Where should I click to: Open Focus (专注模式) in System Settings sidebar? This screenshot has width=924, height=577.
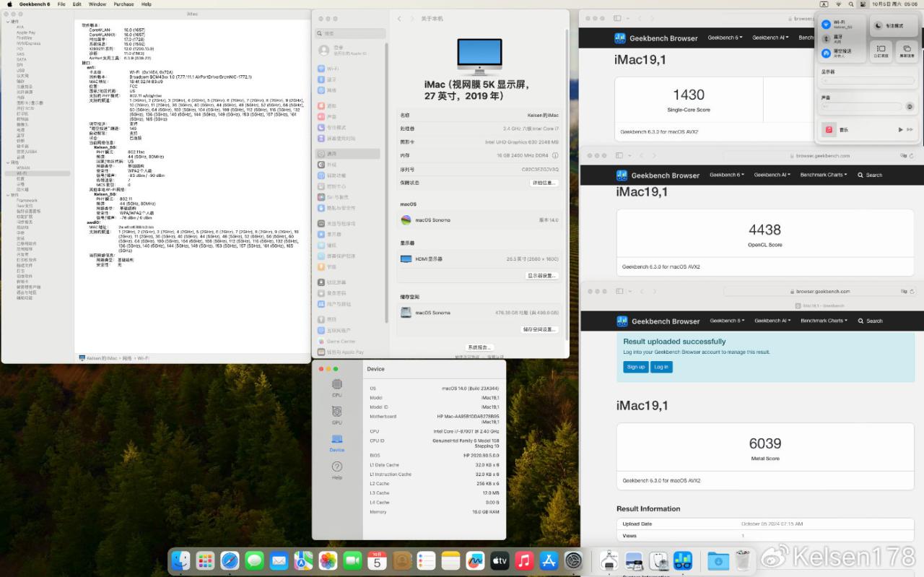[349, 127]
